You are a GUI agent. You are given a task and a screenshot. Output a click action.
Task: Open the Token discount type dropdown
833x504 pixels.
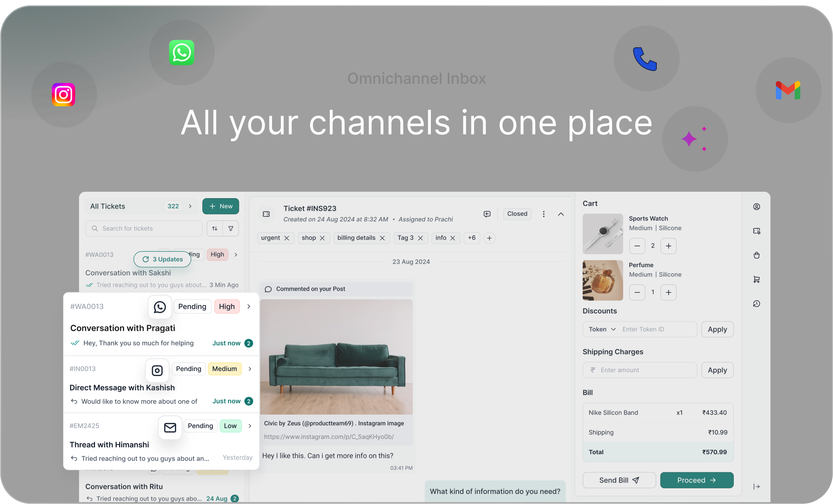[602, 330]
